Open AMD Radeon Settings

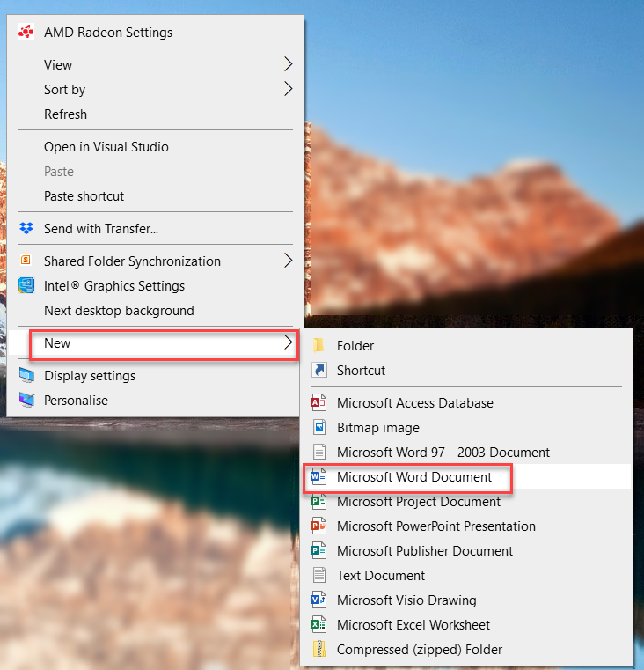tap(155, 33)
